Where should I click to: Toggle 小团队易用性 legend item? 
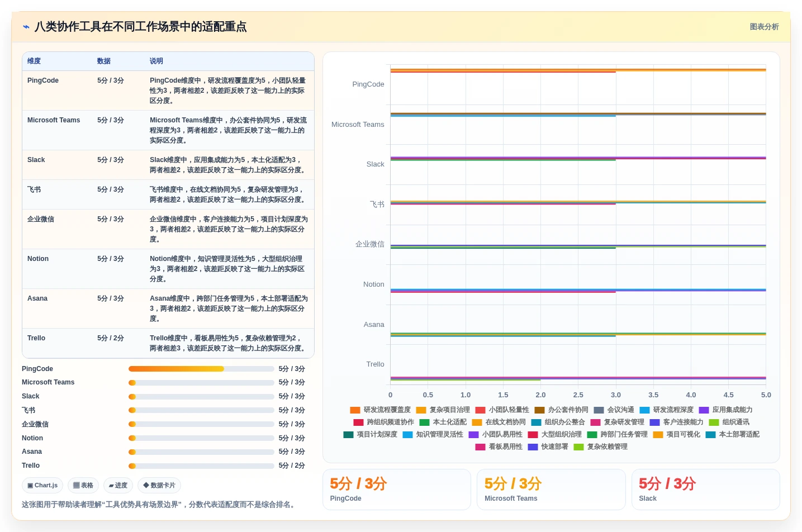(495, 435)
